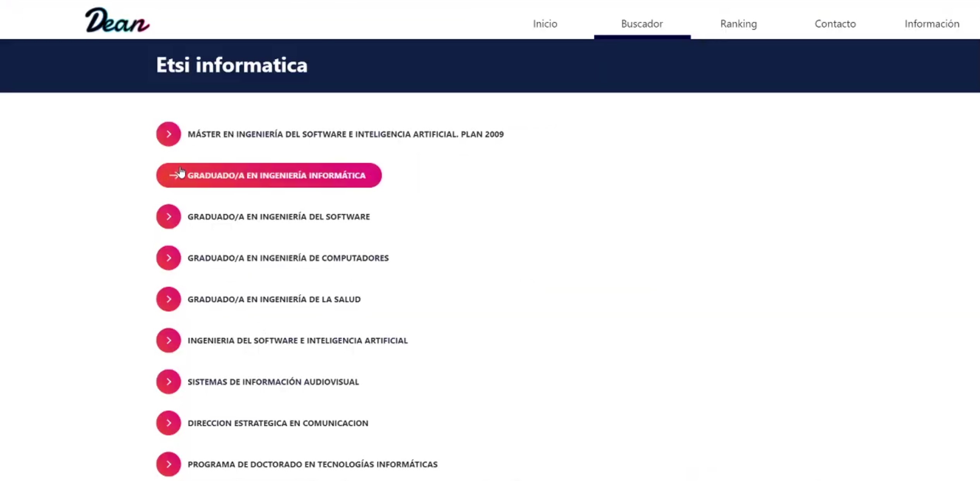Click the Etsi informatica page heading

(232, 65)
